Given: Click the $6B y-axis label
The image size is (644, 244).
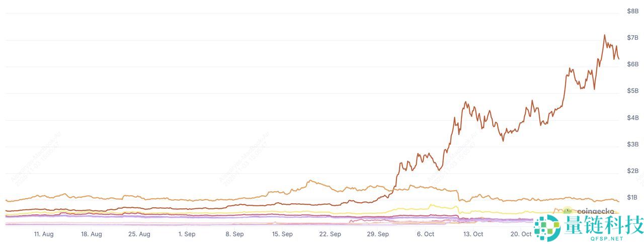Looking at the screenshot, I should click(632, 64).
